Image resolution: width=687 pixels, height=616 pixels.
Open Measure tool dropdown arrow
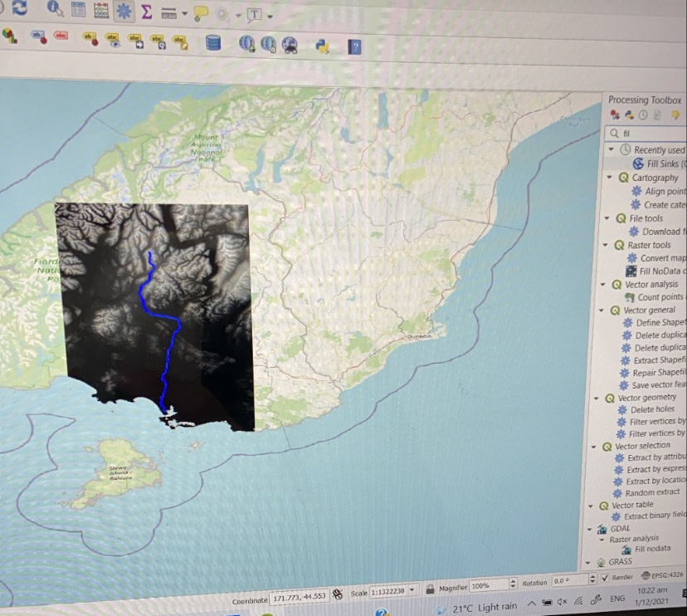click(x=185, y=14)
